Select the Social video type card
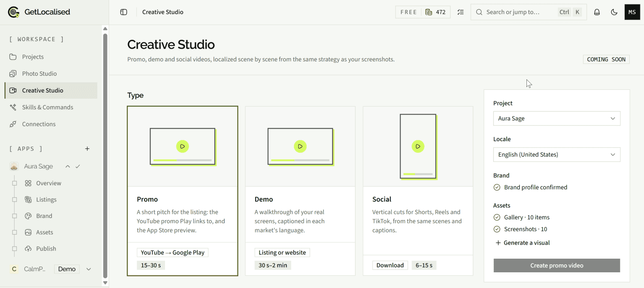This screenshot has width=644, height=288. pyautogui.click(x=418, y=191)
